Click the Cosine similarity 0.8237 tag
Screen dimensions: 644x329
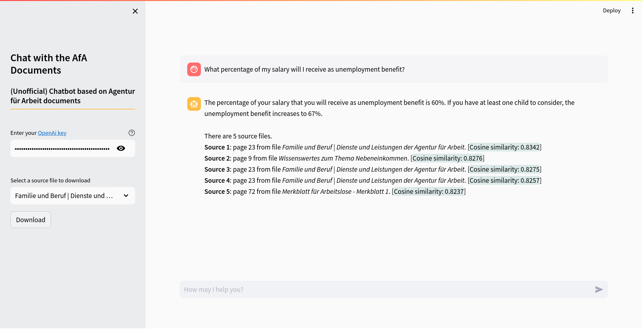pos(428,192)
